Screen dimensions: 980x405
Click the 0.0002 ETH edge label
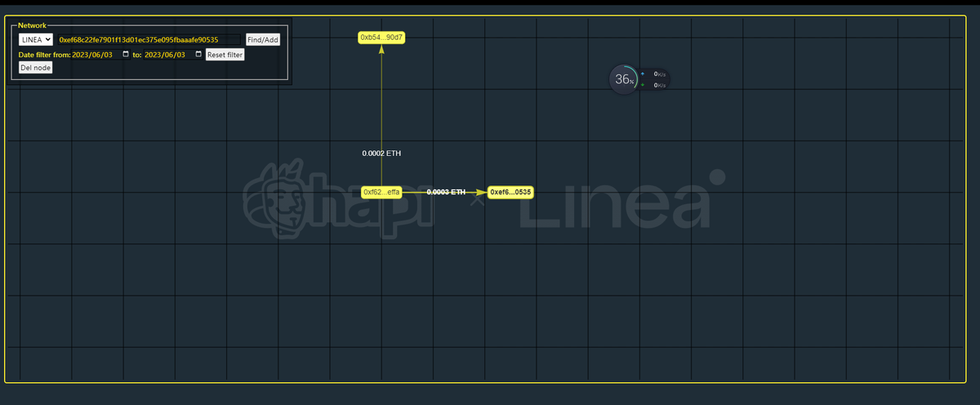tap(381, 153)
